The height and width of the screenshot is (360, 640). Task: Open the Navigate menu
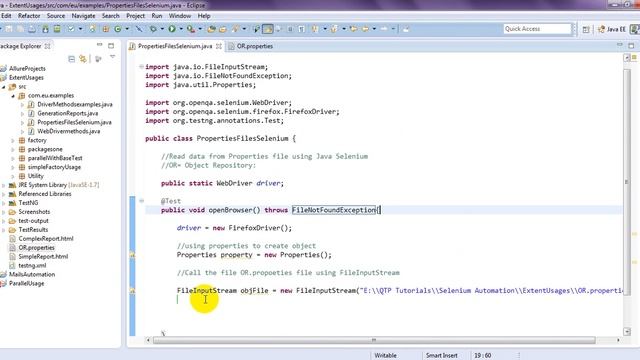(x=83, y=16)
